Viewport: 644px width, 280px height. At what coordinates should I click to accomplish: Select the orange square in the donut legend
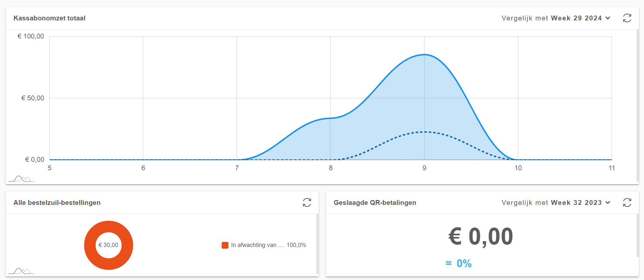pos(224,245)
